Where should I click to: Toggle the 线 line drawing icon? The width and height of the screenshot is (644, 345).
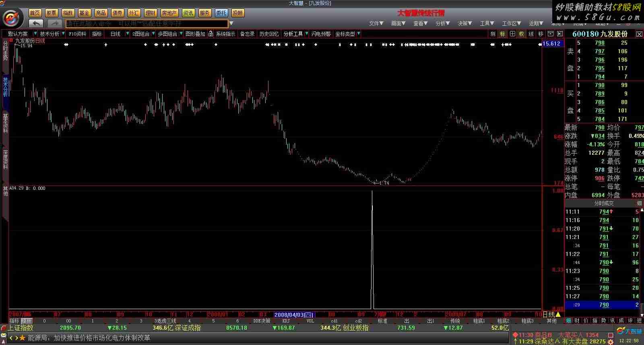[x=531, y=34]
